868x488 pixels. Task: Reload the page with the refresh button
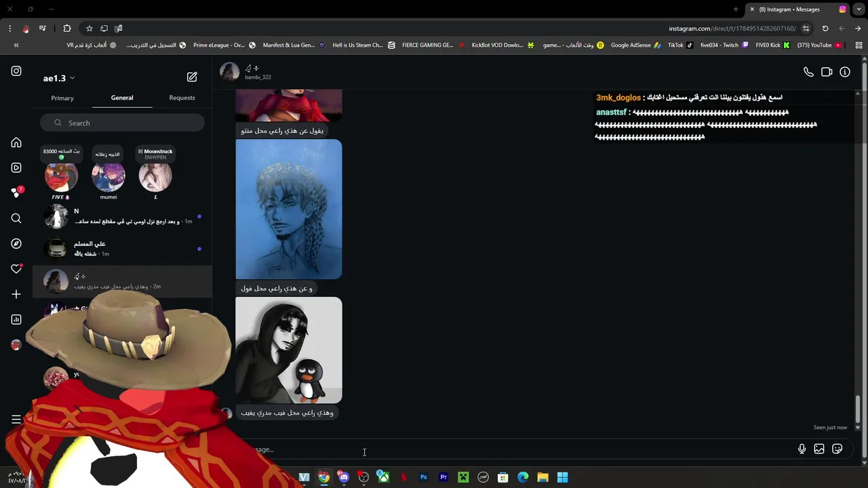click(825, 28)
